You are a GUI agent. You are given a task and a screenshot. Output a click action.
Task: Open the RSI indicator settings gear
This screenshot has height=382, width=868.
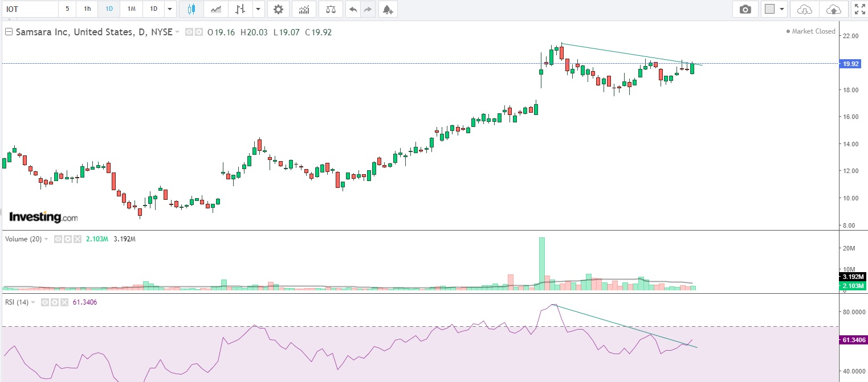pyautogui.click(x=55, y=302)
